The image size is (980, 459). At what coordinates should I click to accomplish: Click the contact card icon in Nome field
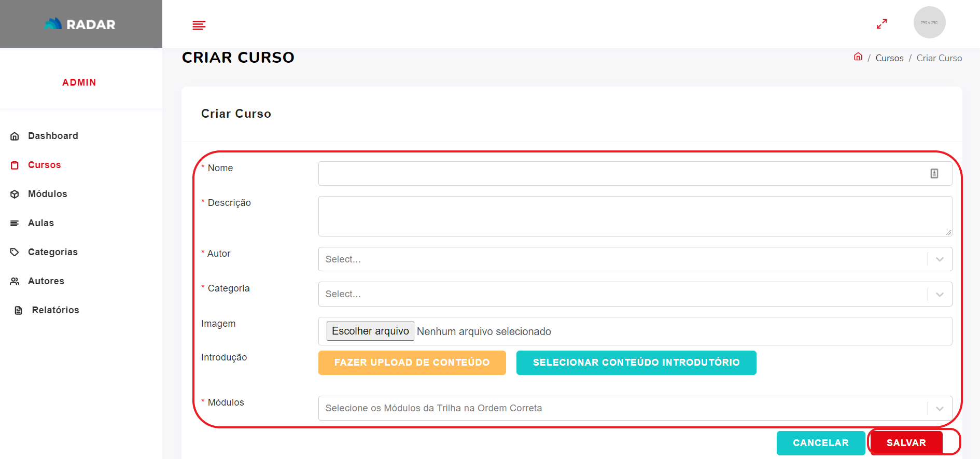[934, 174]
